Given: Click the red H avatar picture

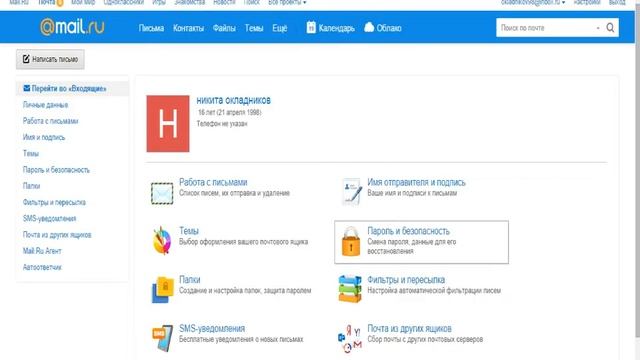Looking at the screenshot, I should [x=168, y=124].
